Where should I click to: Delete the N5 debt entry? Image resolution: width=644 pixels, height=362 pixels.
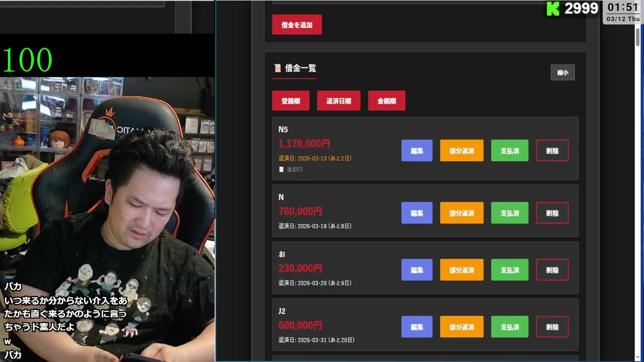tap(552, 150)
